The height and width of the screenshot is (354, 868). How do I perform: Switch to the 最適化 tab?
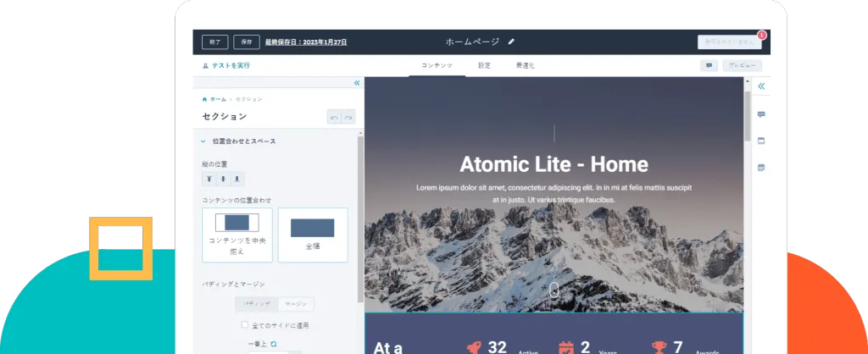click(526, 65)
